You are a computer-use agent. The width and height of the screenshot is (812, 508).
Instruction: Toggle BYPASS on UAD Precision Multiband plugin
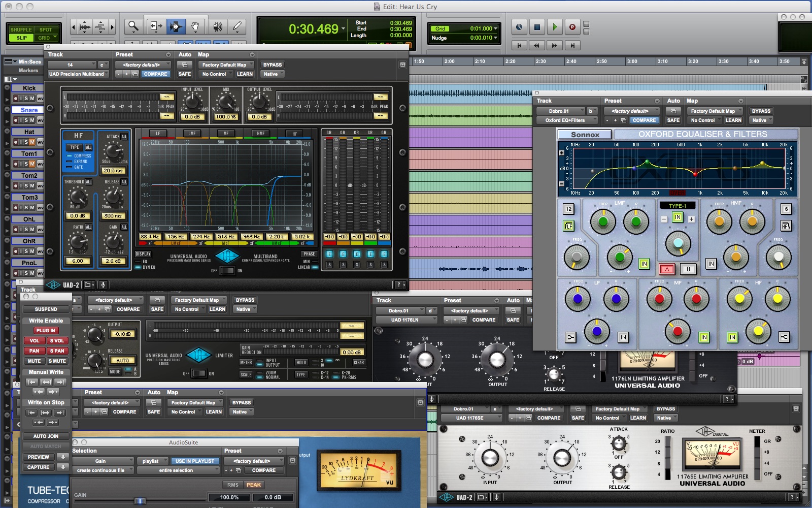[x=273, y=65]
